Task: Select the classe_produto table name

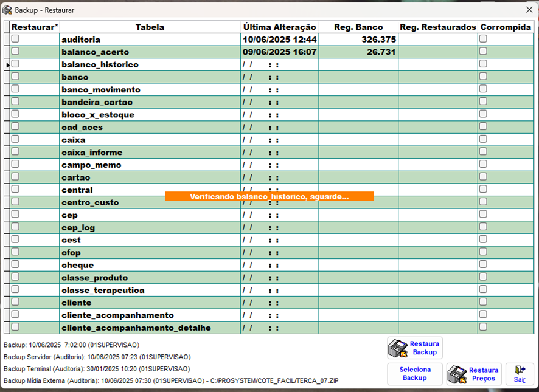Action: [94, 278]
